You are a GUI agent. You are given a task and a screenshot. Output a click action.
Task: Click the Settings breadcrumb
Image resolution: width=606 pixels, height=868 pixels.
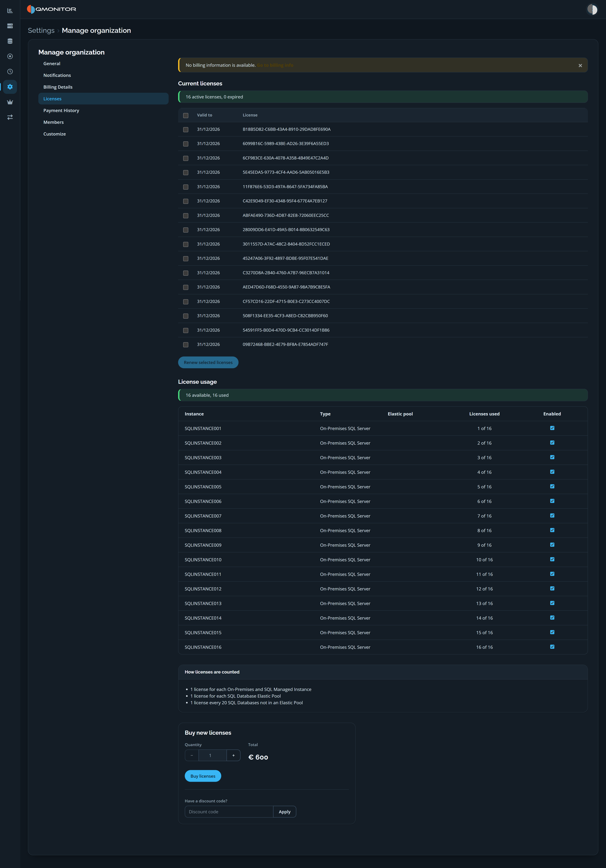coord(41,31)
